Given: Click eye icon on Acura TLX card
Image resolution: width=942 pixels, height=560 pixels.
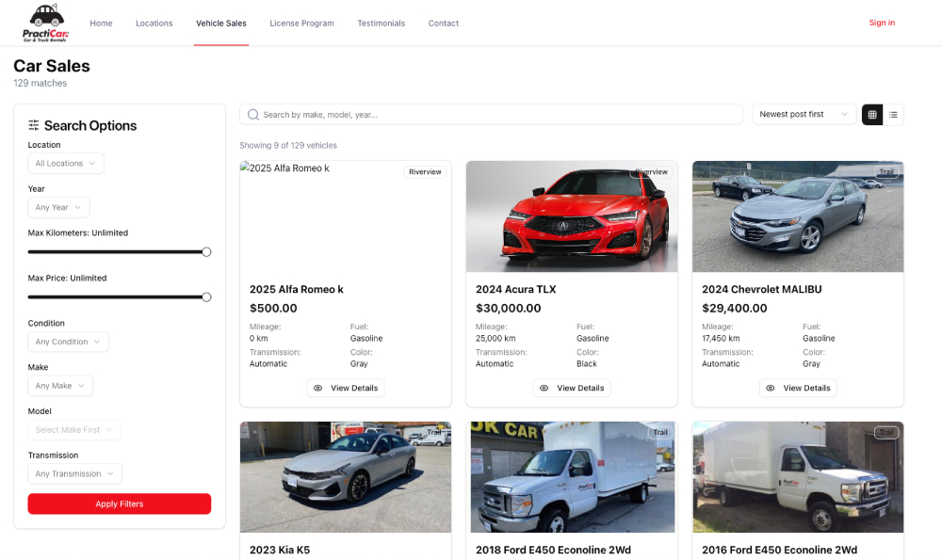Looking at the screenshot, I should [x=544, y=388].
